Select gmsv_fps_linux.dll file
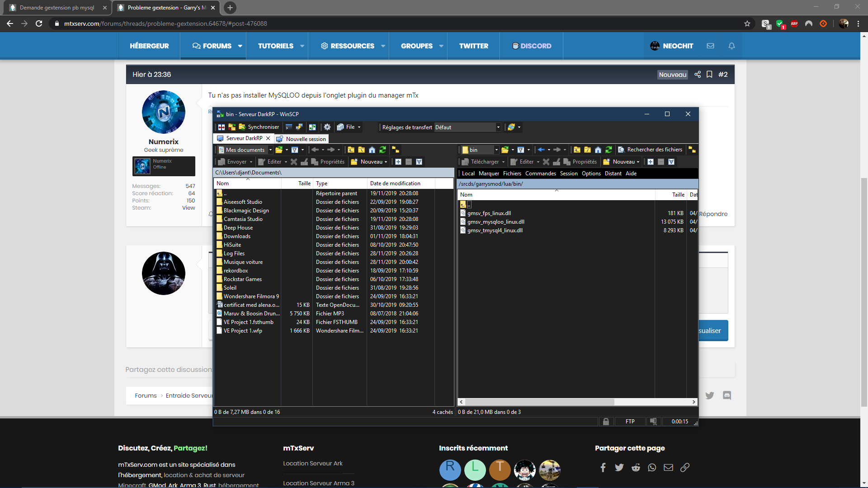 (x=489, y=213)
